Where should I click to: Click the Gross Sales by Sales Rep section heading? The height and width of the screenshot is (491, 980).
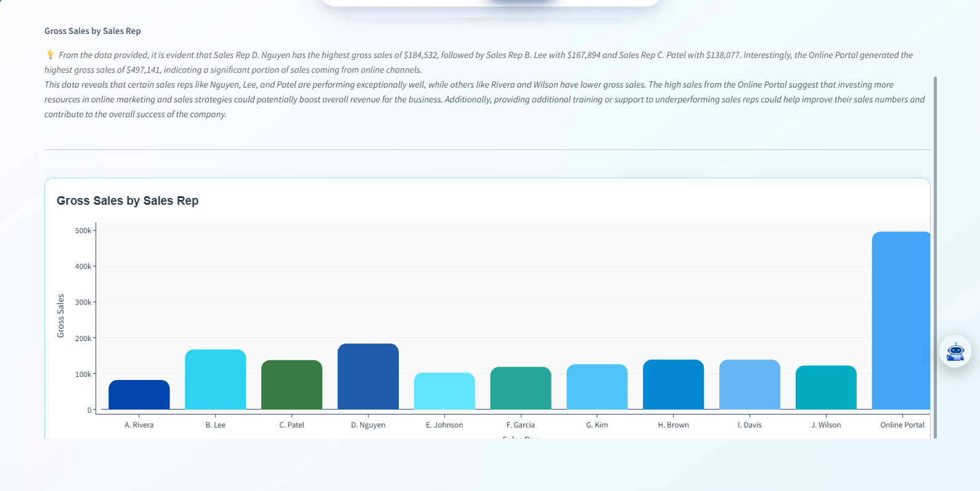(x=92, y=31)
